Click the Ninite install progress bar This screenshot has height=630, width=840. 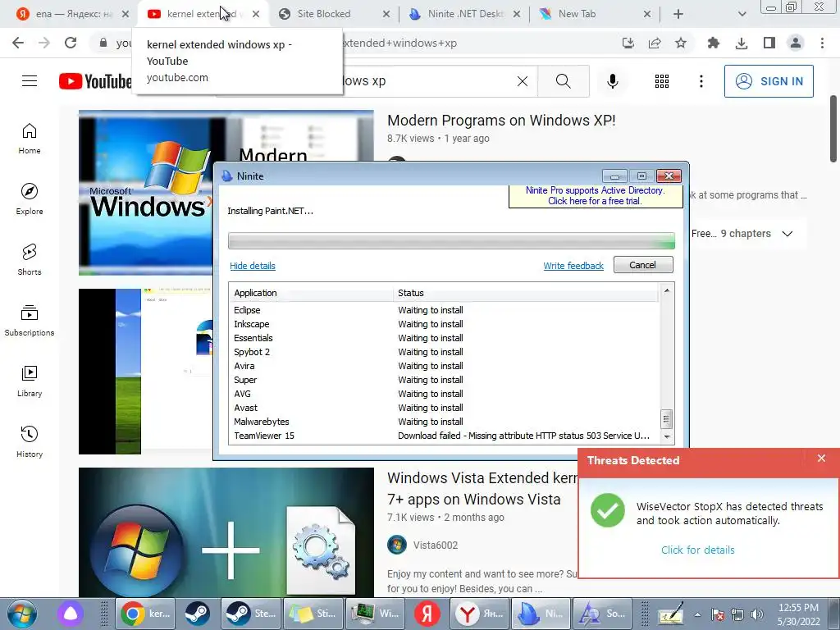[451, 241]
